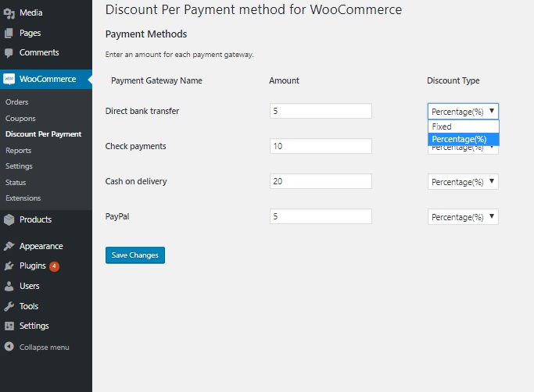Click the Plugins update count badge
This screenshot has height=392, width=534.
click(54, 266)
